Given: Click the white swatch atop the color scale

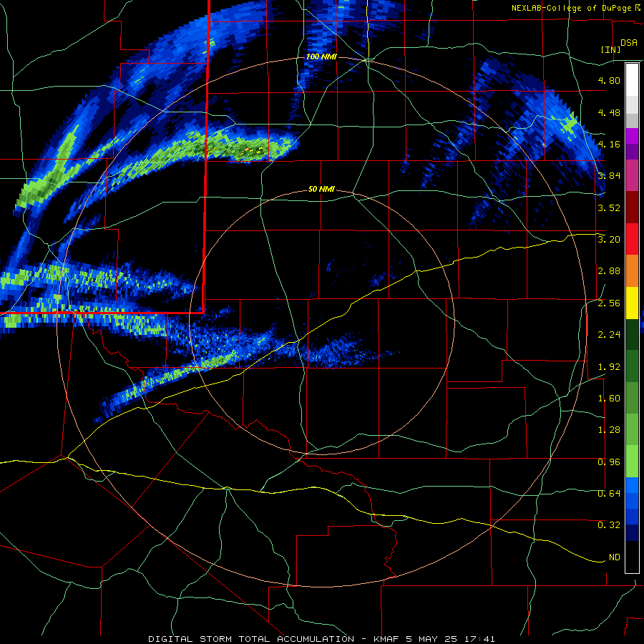Looking at the screenshot, I should point(632,80).
